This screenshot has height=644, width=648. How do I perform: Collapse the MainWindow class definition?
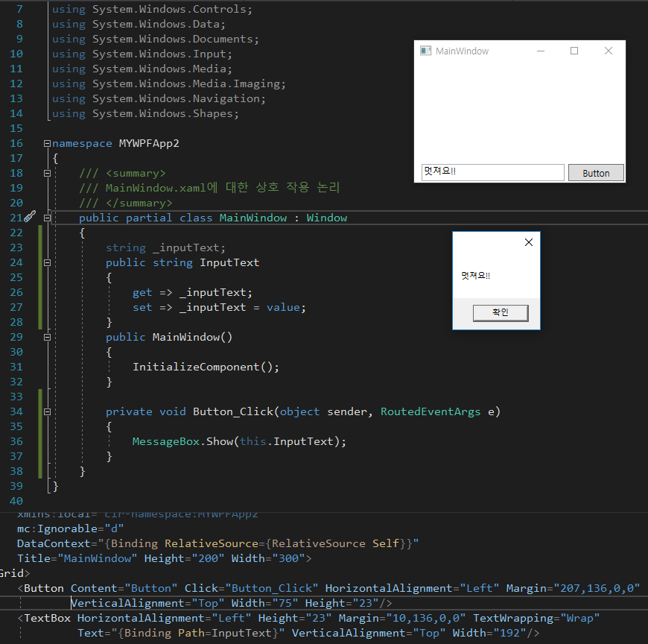(47, 218)
